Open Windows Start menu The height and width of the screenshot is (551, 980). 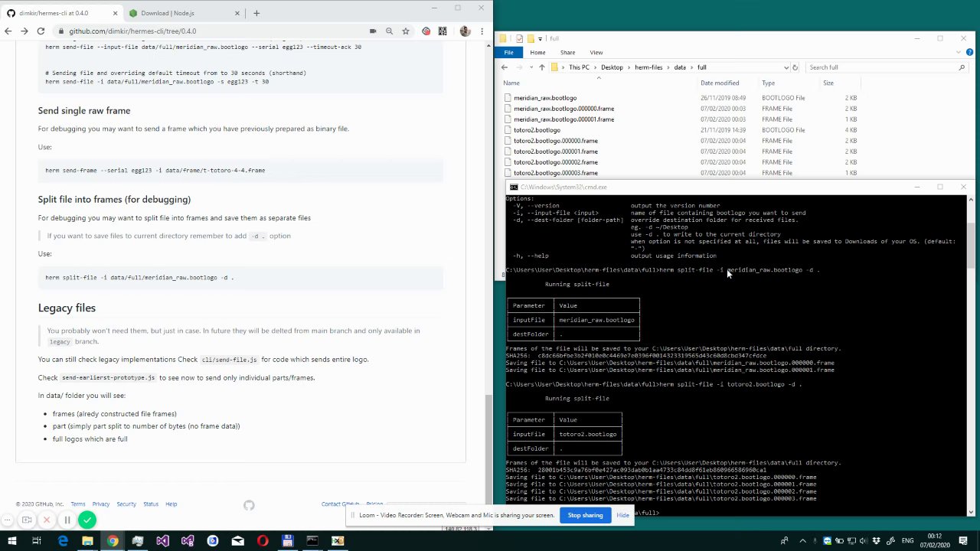pyautogui.click(x=11, y=541)
